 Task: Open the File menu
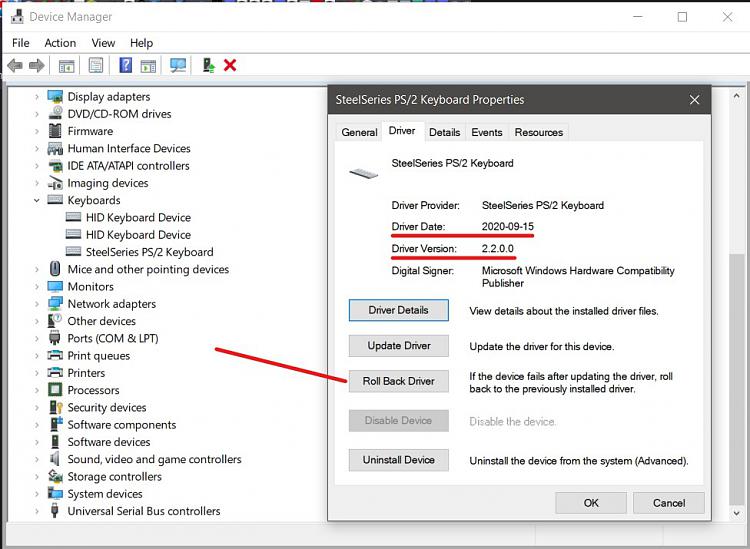(21, 43)
